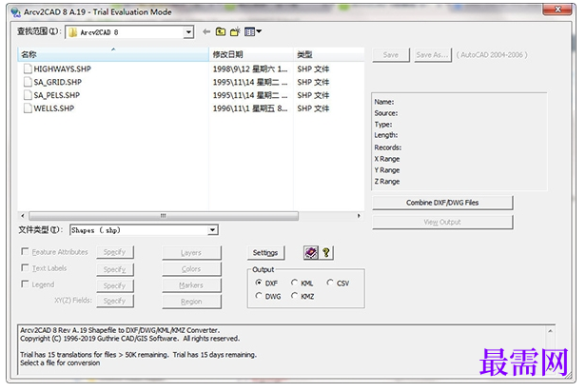586x392 pixels.
Task: Click file list scroll right arrow
Action: pyautogui.click(x=359, y=216)
